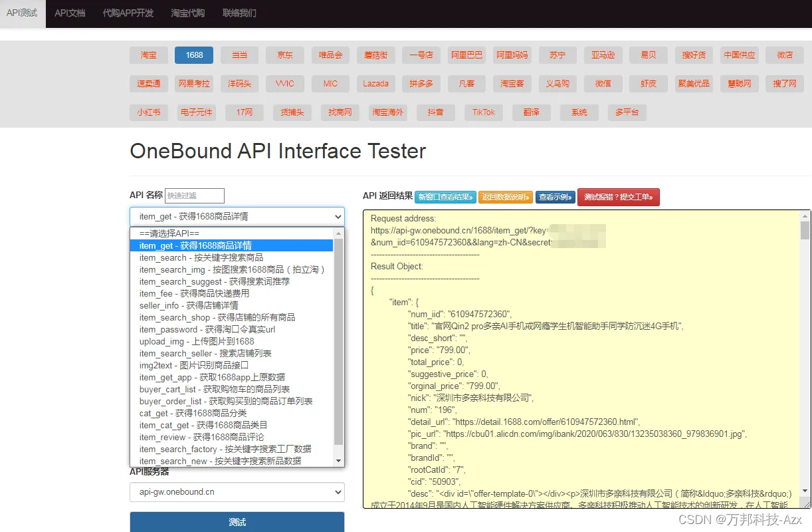Image resolution: width=812 pixels, height=532 pixels.
Task: Select the 拼多多 platform button
Action: [421, 84]
